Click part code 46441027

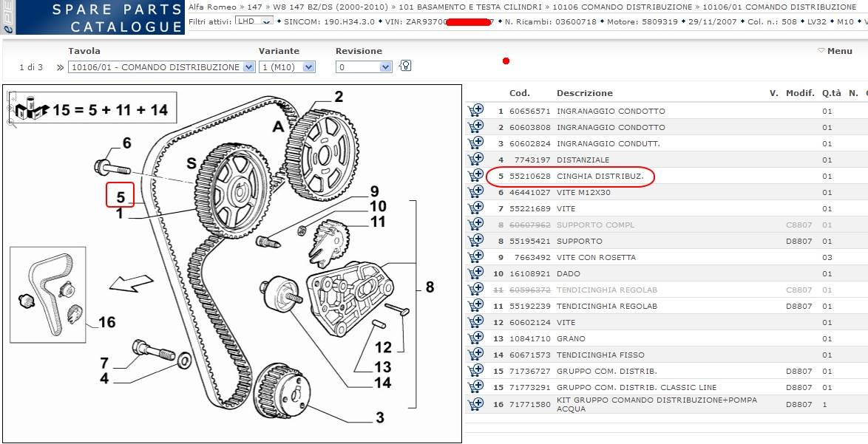[530, 192]
